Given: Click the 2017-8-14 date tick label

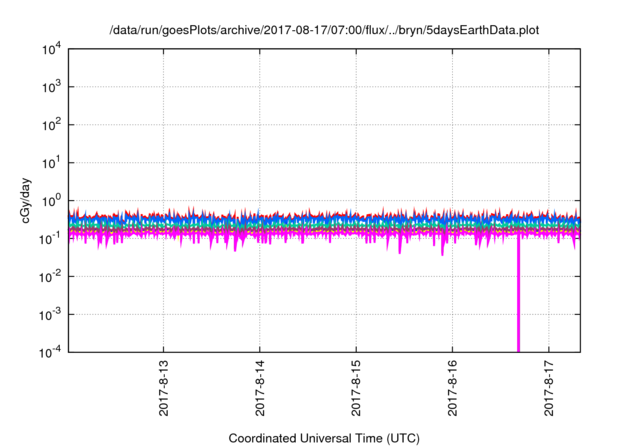Looking at the screenshot, I should tap(260, 388).
